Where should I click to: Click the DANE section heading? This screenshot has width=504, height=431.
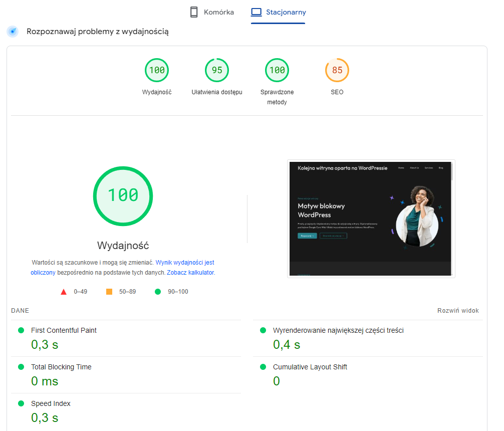(20, 311)
